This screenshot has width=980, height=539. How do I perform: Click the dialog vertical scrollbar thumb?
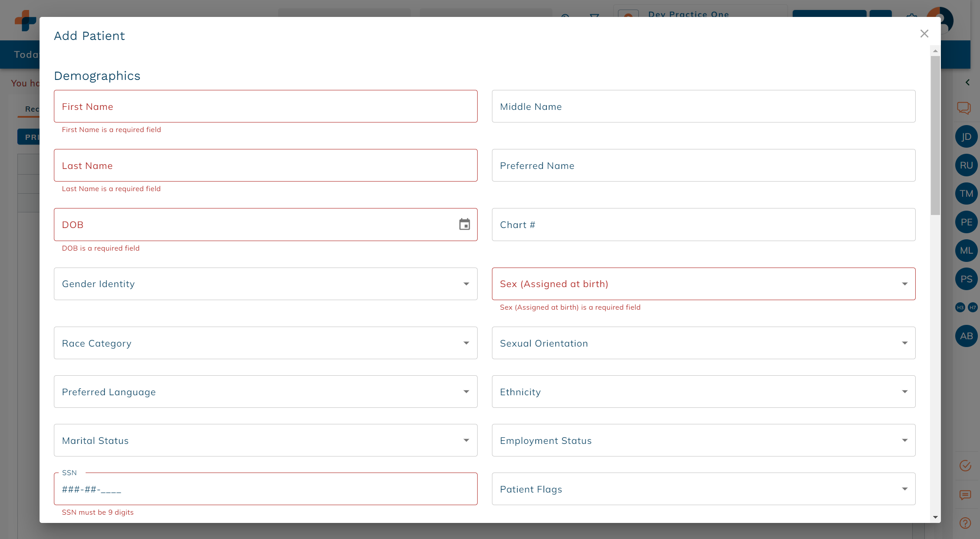[935, 135]
